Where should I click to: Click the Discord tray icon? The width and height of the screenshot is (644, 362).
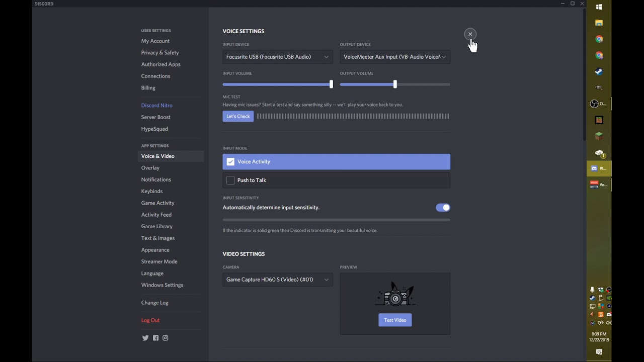point(609,314)
